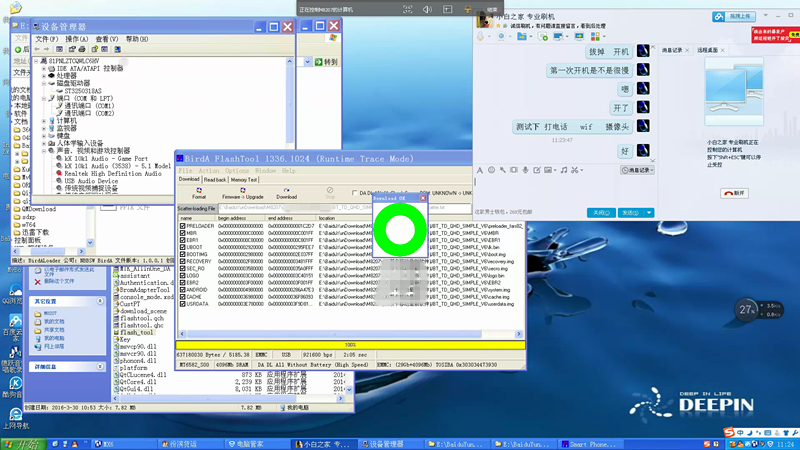Image resolution: width=800 pixels, height=450 pixels.
Task: Uncheck the PRELOADER partition checkbox
Action: (182, 226)
